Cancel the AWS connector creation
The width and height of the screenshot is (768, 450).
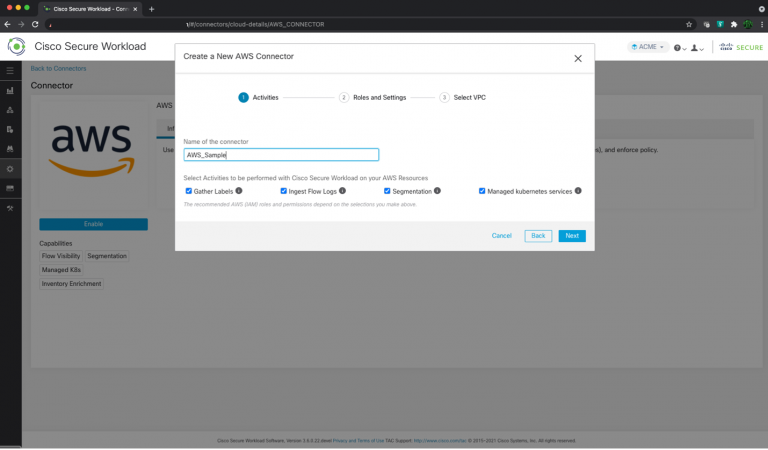click(x=501, y=236)
